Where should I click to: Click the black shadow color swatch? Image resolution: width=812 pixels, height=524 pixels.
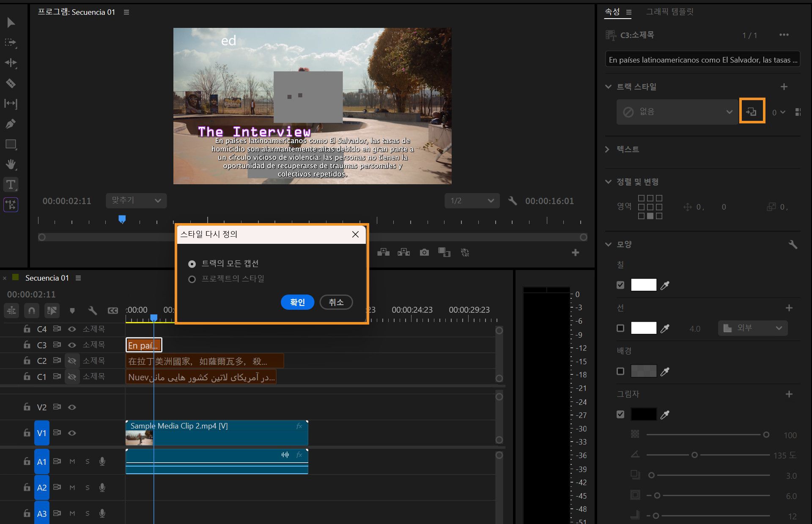click(643, 415)
